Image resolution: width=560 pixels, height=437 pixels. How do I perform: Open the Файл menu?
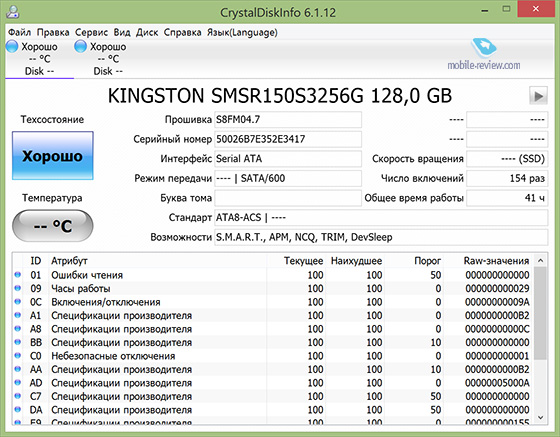[19, 32]
